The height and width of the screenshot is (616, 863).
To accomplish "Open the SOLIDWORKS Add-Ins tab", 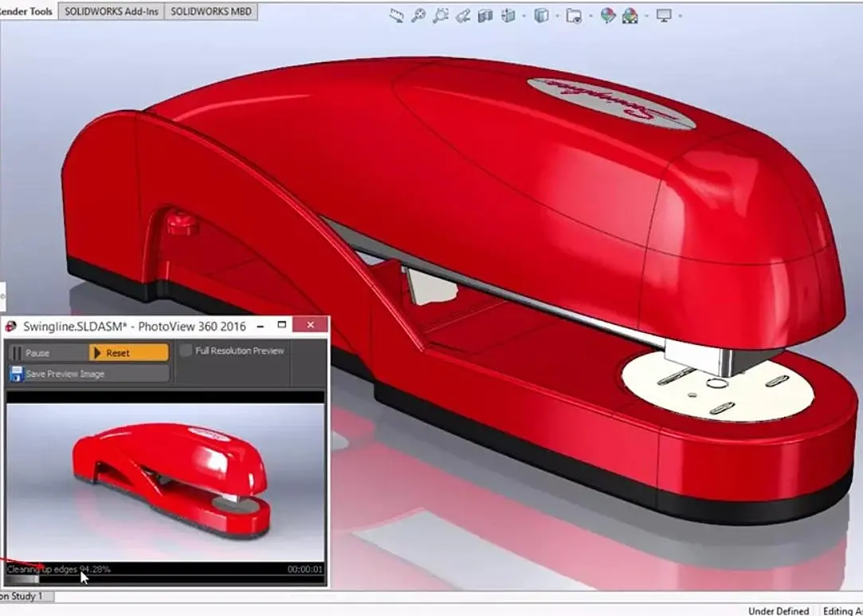I will (112, 11).
